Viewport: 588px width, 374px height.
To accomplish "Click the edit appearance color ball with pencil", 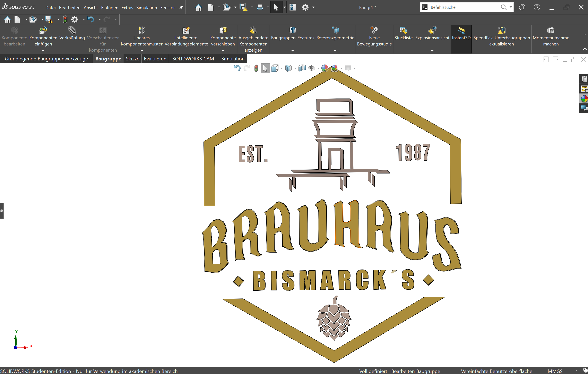I will point(325,68).
